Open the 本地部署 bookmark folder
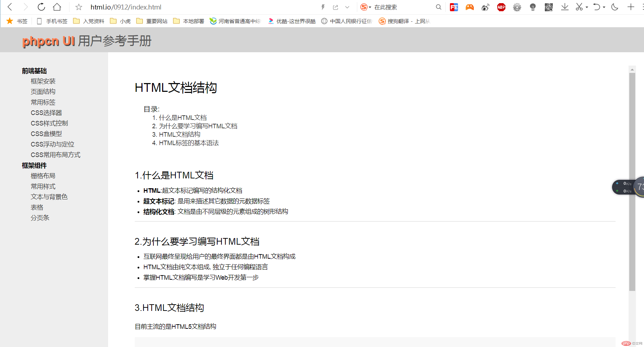 click(x=189, y=21)
